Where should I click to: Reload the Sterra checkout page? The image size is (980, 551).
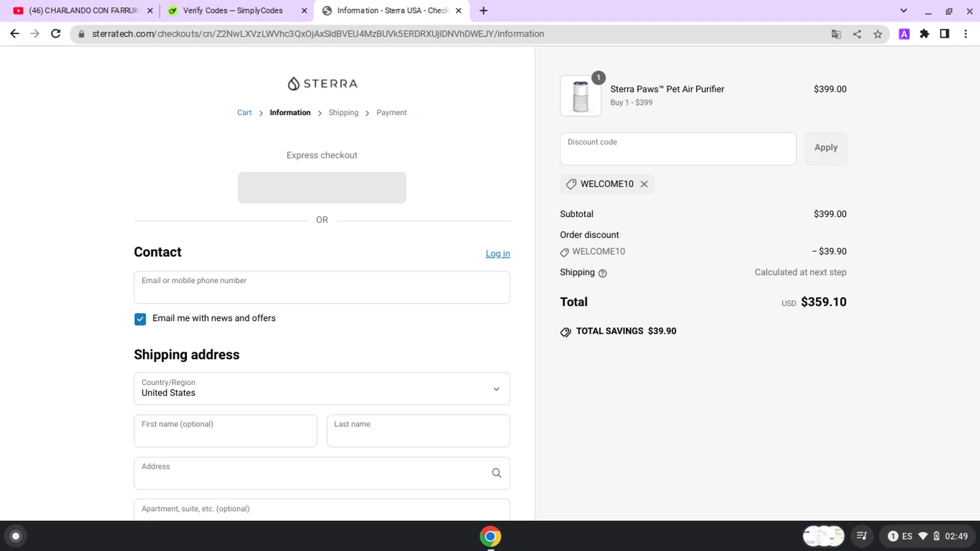(x=56, y=34)
